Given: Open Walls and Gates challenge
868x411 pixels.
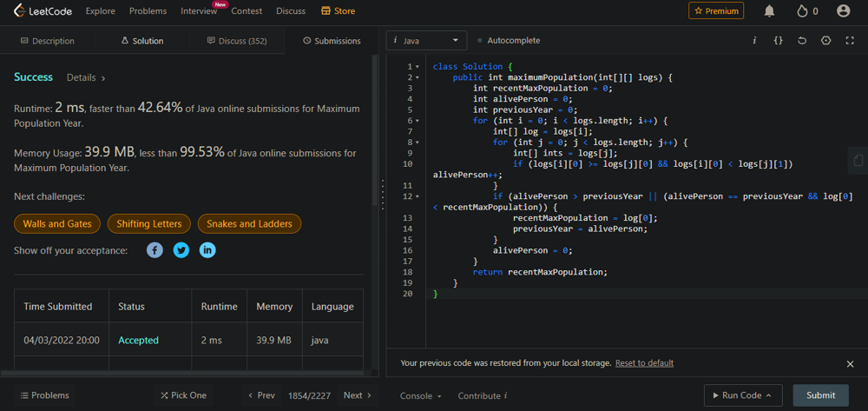Looking at the screenshot, I should coord(57,224).
